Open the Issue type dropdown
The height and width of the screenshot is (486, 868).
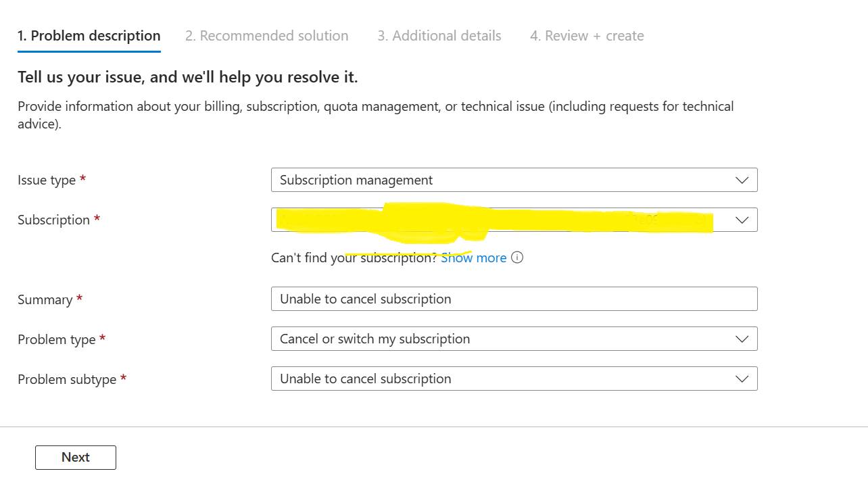pos(514,180)
